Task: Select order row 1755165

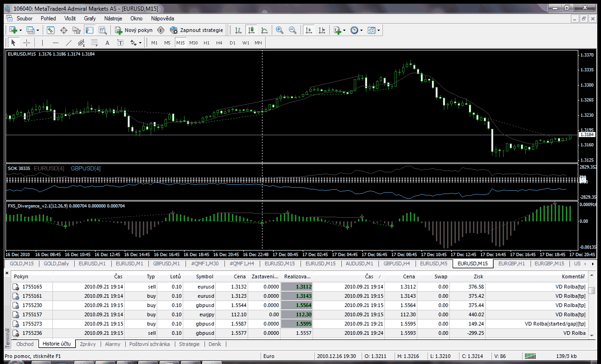Action: pos(299,287)
